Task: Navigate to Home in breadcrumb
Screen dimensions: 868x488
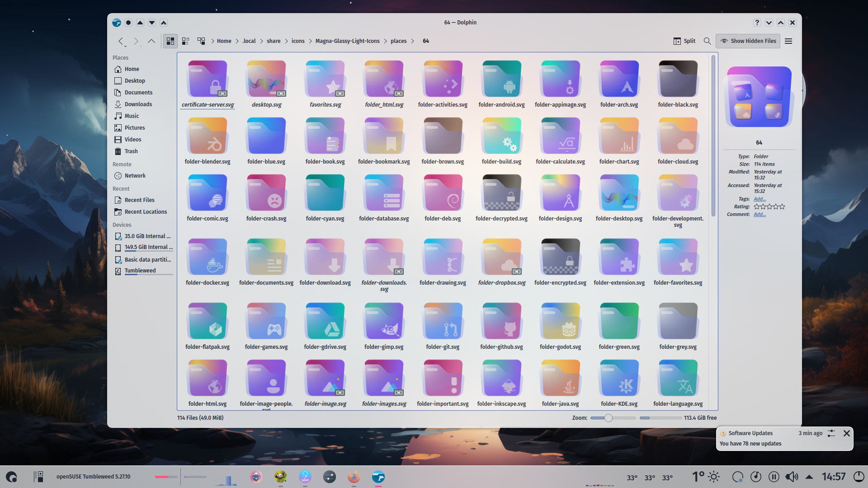Action: coord(224,41)
